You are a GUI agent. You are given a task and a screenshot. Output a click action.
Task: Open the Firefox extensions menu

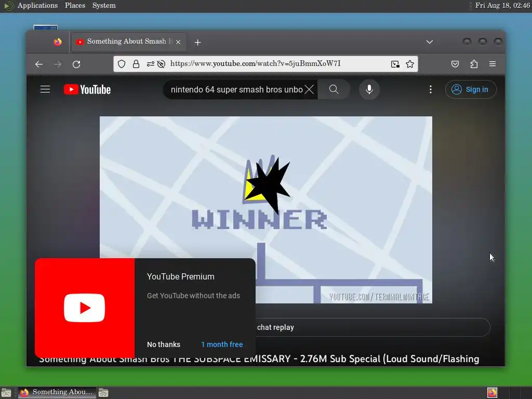click(474, 64)
